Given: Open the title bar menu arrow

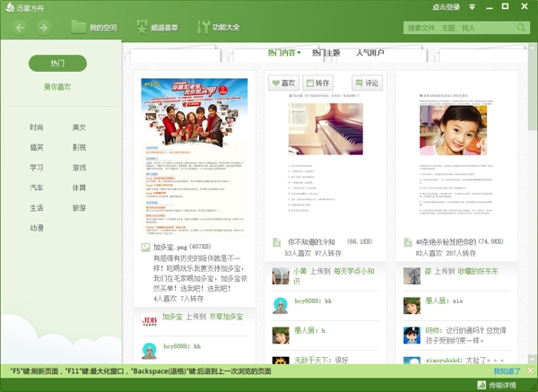Looking at the screenshot, I should [473, 7].
